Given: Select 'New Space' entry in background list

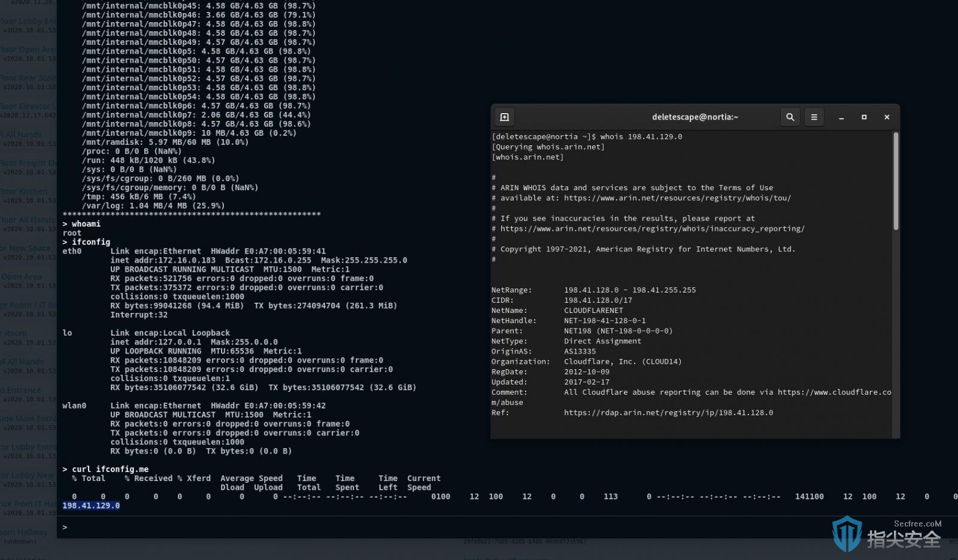Looking at the screenshot, I should 26,248.
